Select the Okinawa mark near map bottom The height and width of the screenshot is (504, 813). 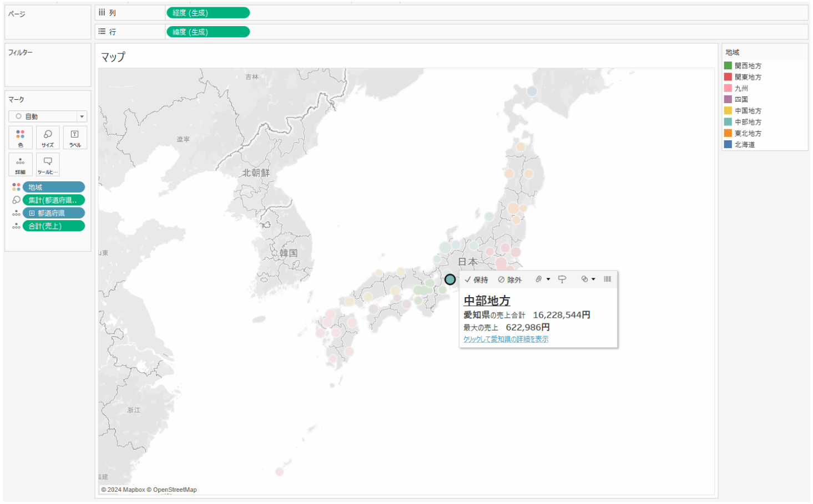tap(279, 472)
